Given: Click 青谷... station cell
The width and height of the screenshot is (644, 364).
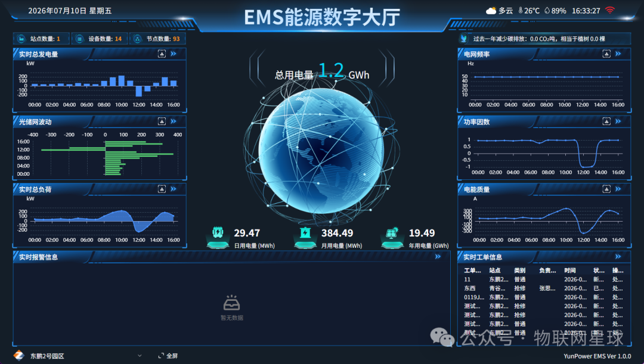Looking at the screenshot, I should [x=497, y=288].
